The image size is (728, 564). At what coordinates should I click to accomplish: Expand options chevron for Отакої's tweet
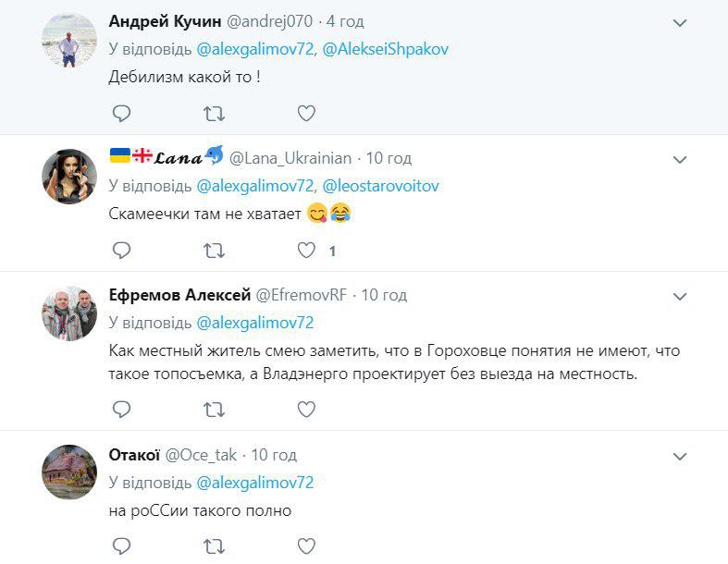680,455
